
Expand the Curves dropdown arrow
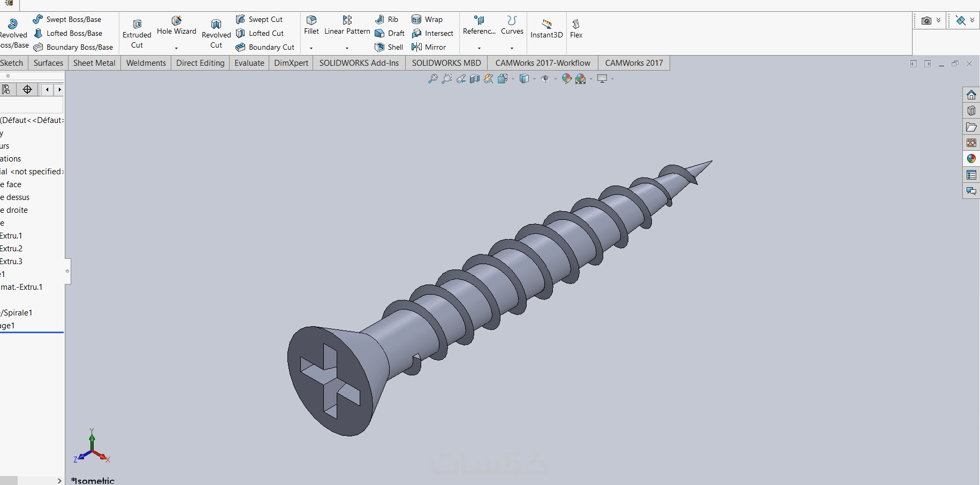pos(512,48)
